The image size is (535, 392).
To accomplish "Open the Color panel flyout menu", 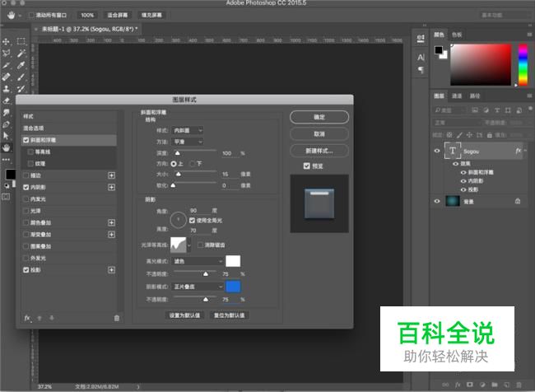I will (529, 35).
